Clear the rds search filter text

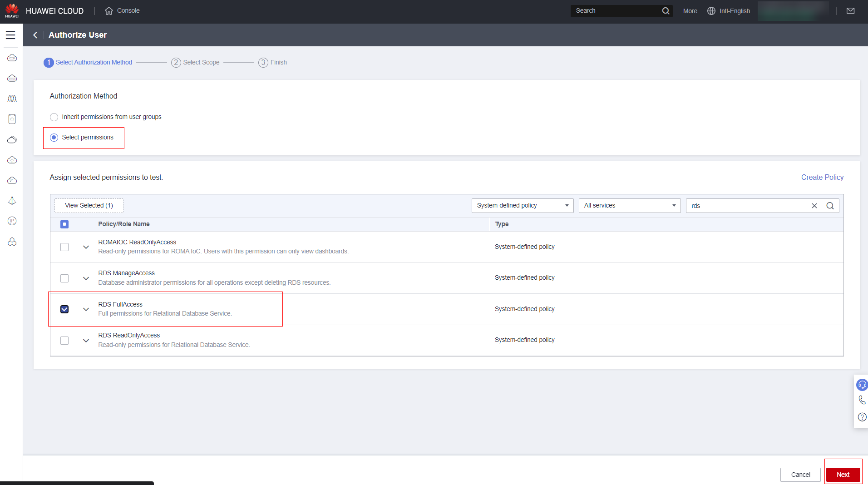814,206
